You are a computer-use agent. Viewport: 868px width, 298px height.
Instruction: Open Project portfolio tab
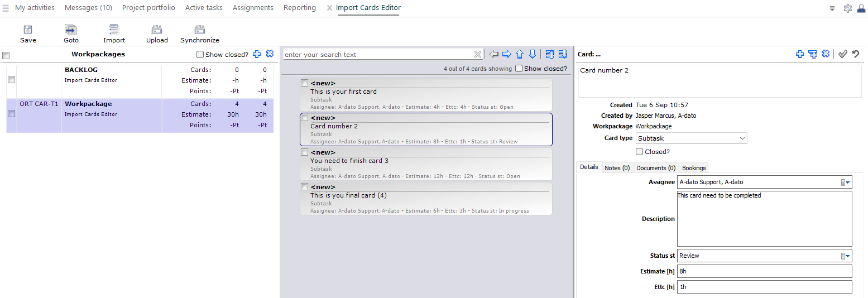(148, 8)
